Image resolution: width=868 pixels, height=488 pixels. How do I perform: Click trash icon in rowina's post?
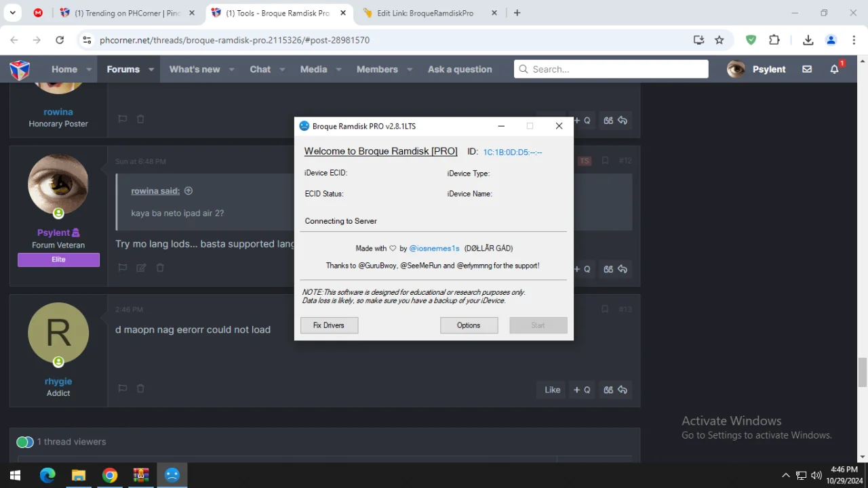(x=140, y=119)
